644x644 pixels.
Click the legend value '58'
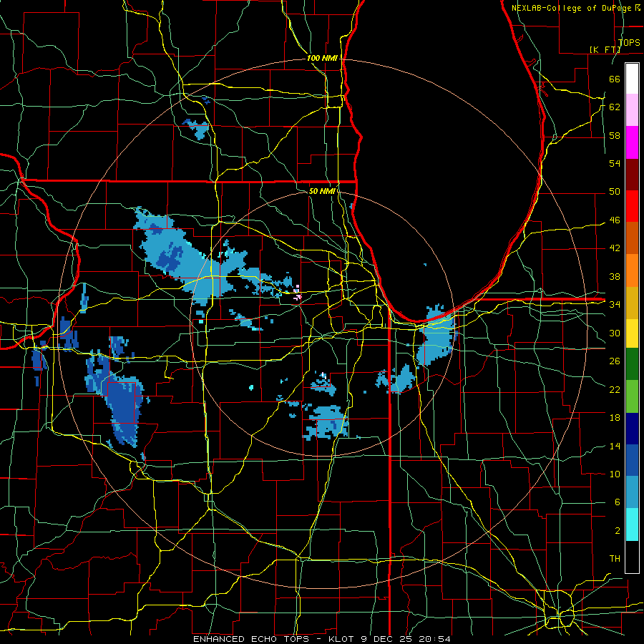click(x=615, y=135)
